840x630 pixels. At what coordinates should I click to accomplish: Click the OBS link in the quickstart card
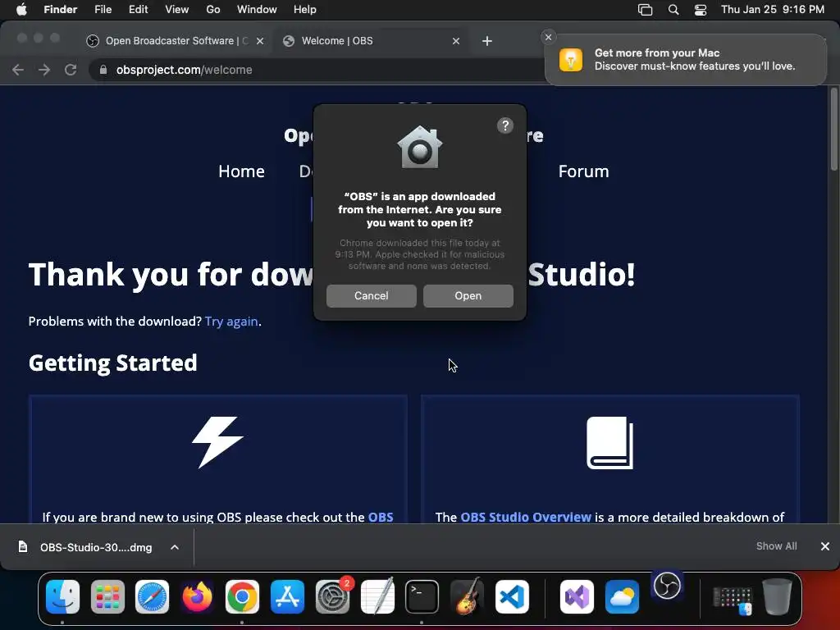[x=381, y=517]
